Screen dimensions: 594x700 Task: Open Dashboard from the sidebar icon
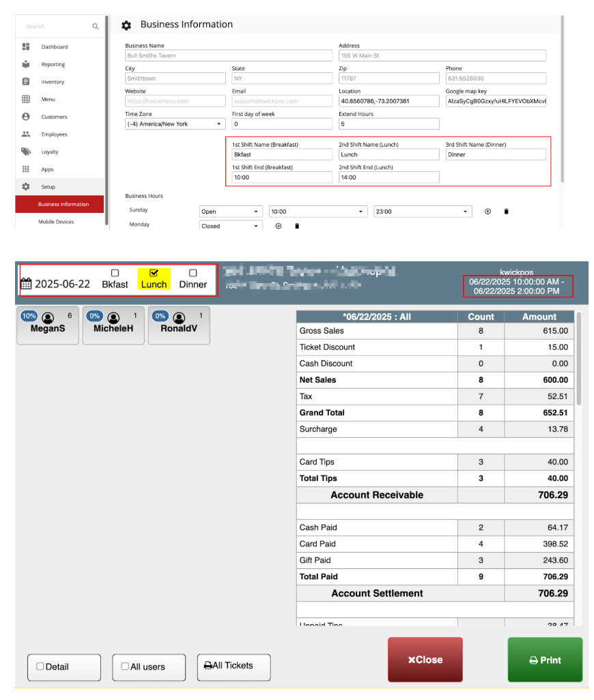pos(26,46)
